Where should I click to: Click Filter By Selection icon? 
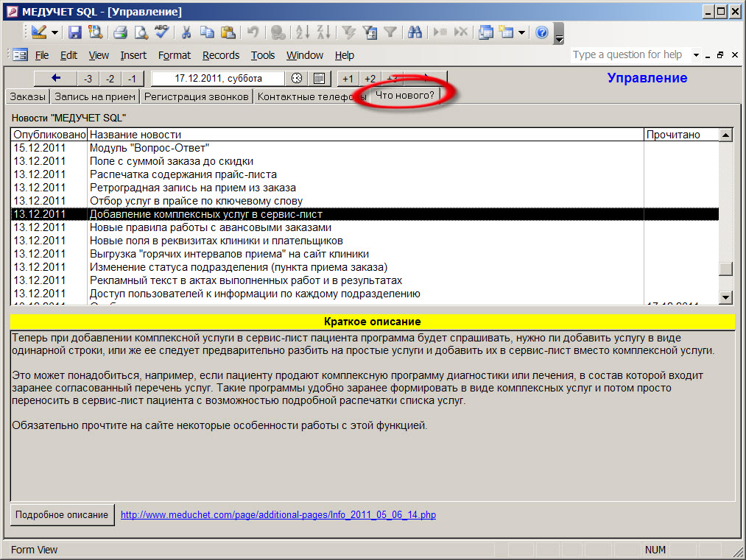349,32
